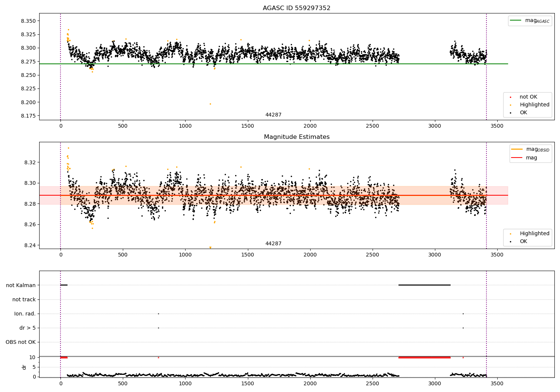Image resolution: width=560 pixels, height=392 pixels.
Task: Click the outlier orange point near 8.200 magnitude
Action: click(210, 104)
